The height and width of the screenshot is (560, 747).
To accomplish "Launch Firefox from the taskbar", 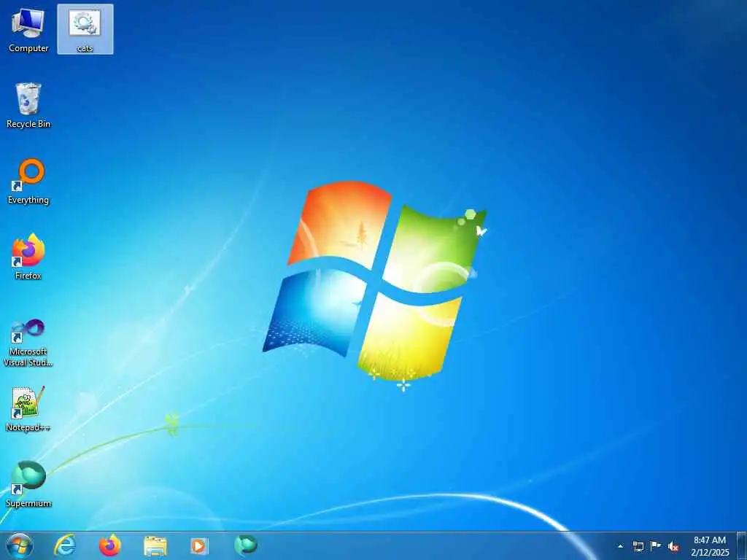I will point(110,545).
